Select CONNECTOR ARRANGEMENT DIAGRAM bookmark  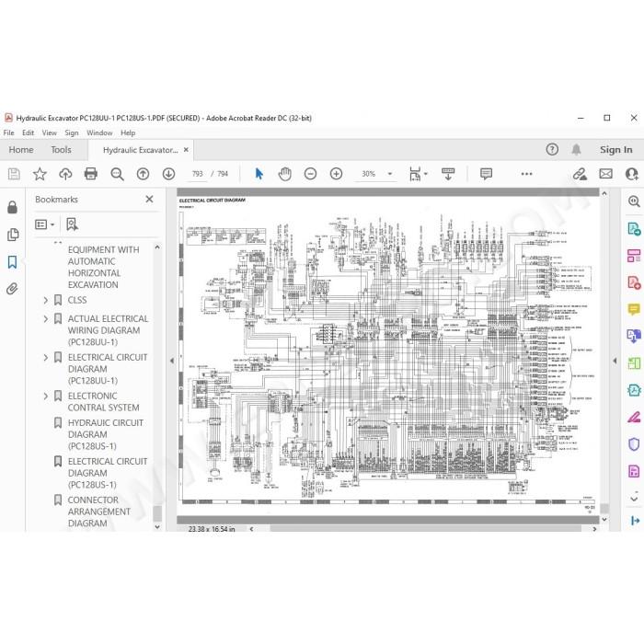99,512
